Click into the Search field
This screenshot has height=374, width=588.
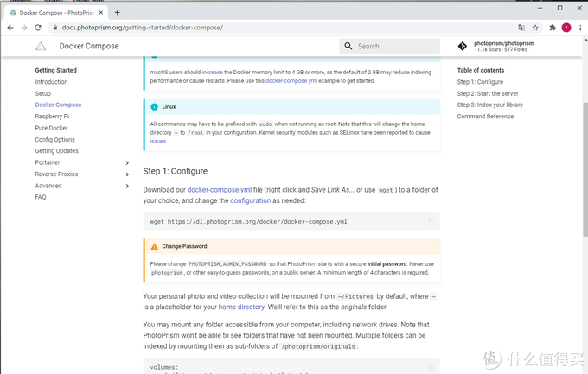[x=389, y=46]
